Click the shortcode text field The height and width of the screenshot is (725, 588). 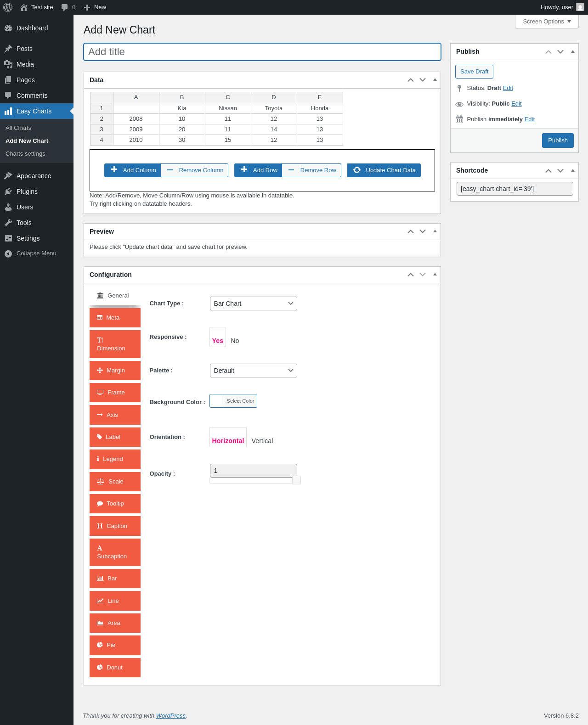click(514, 189)
